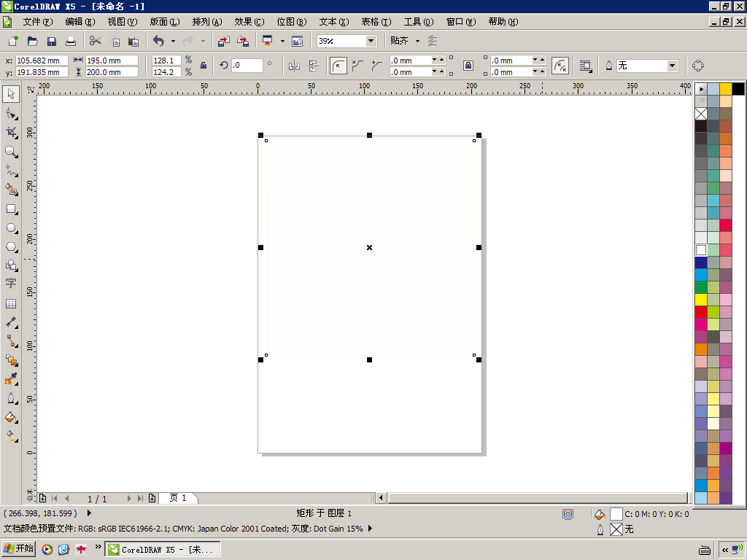Select the Freehand drawing tool
747x560 pixels.
(11, 171)
